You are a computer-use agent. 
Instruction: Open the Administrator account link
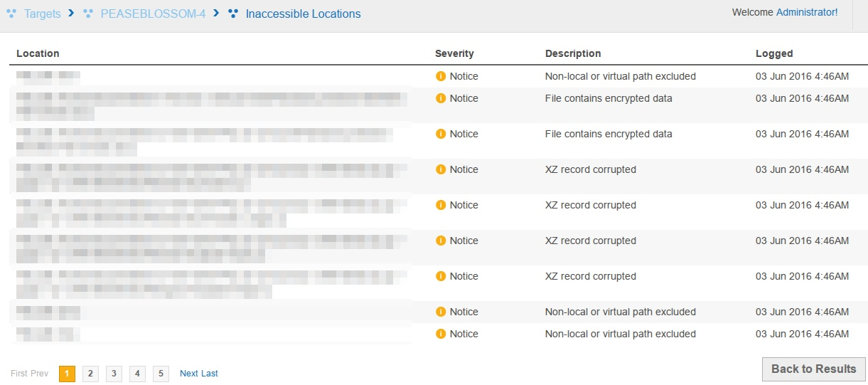pyautogui.click(x=807, y=12)
